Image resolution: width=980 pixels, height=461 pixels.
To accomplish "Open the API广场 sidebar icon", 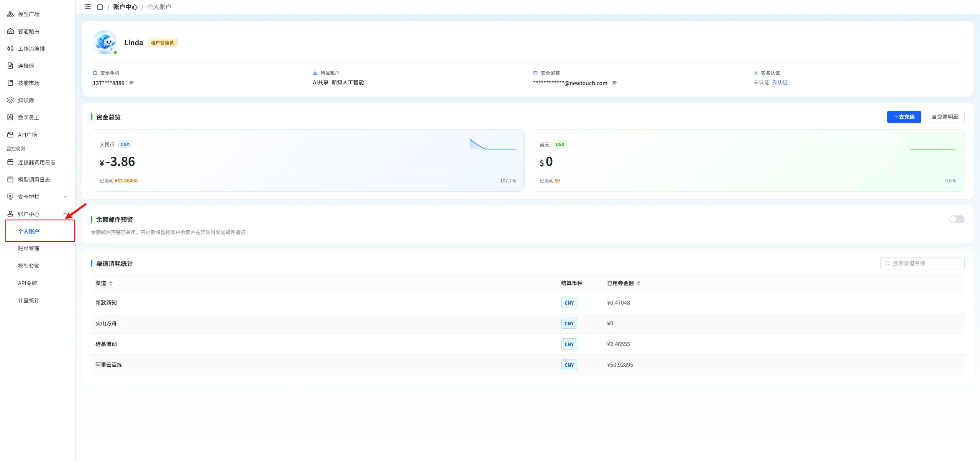I will tap(10, 135).
